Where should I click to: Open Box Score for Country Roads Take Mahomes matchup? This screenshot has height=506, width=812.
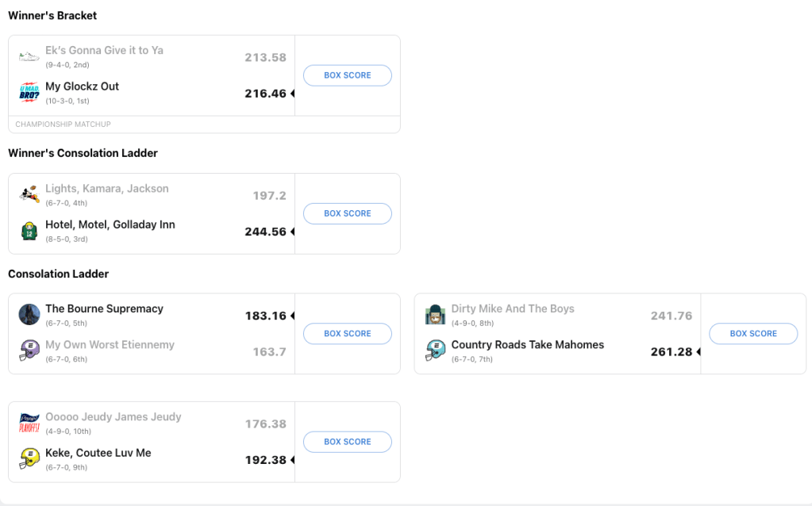pyautogui.click(x=752, y=334)
